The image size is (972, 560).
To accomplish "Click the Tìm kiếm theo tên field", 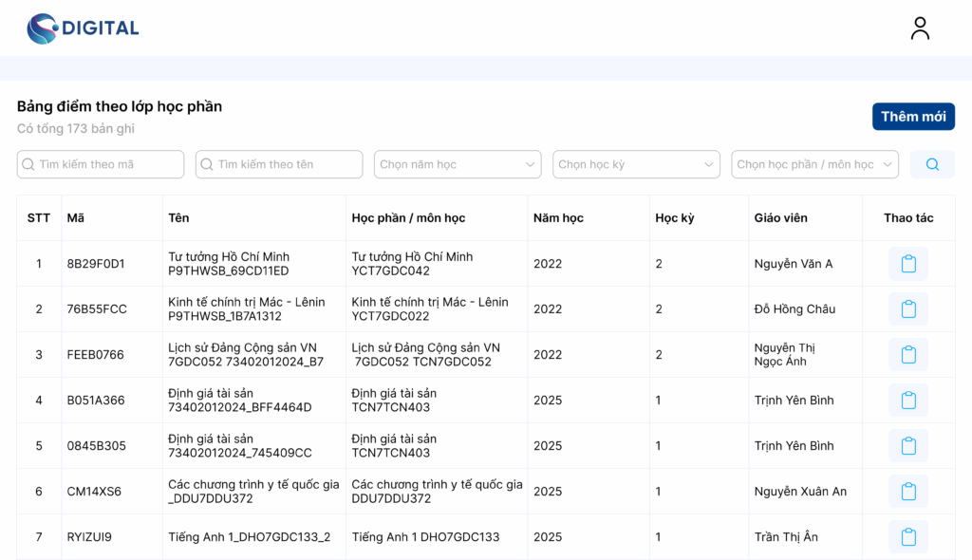I will [279, 164].
